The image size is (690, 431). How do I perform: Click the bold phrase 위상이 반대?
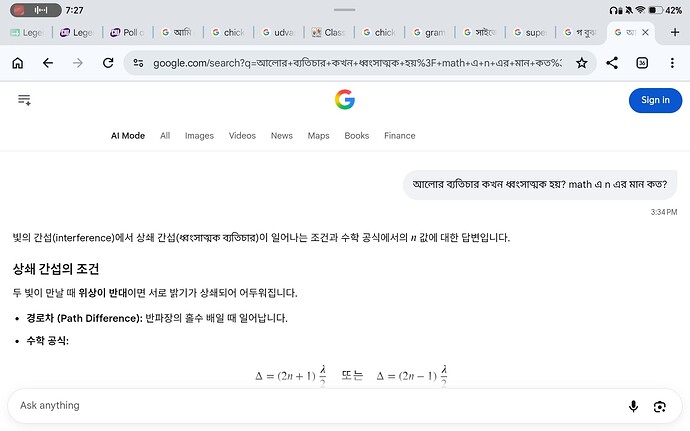coord(103,293)
